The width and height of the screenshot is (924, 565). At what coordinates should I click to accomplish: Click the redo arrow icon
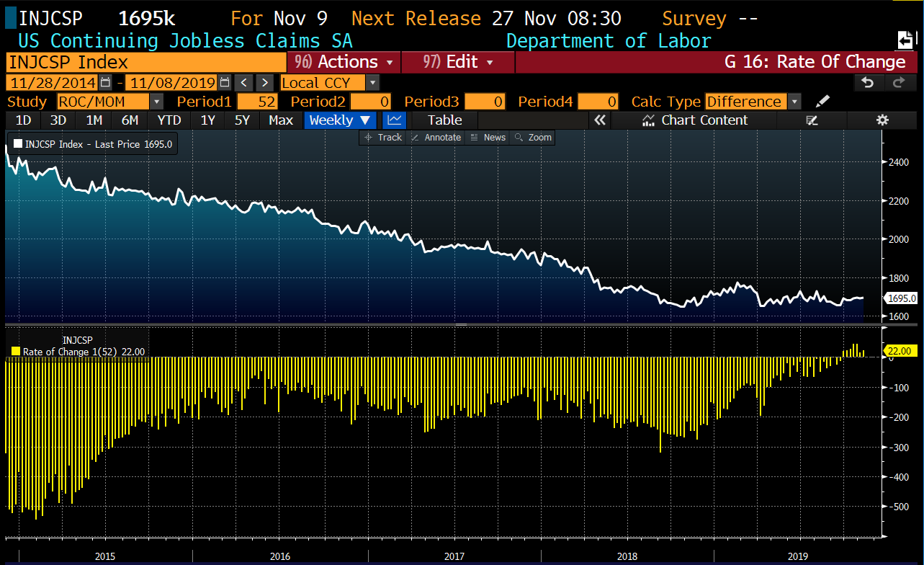[899, 83]
